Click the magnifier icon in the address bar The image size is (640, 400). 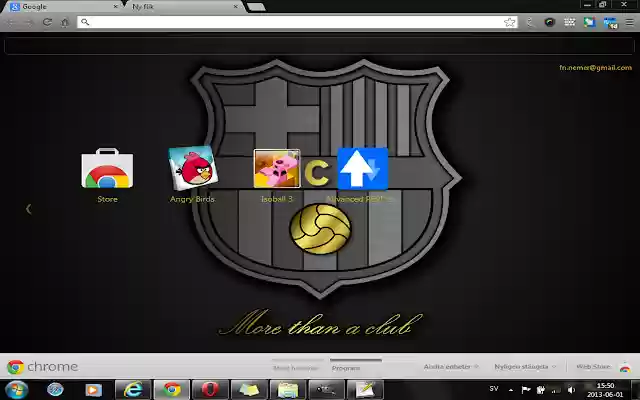pos(85,22)
